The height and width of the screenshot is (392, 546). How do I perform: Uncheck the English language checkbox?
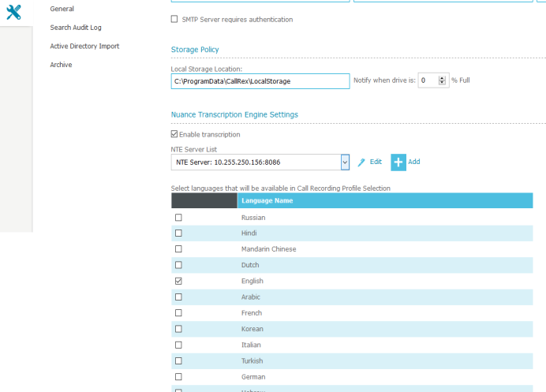click(178, 281)
